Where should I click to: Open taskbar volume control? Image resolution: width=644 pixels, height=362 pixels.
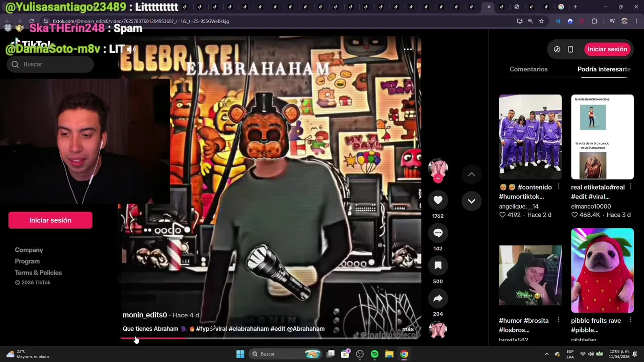coord(591,354)
